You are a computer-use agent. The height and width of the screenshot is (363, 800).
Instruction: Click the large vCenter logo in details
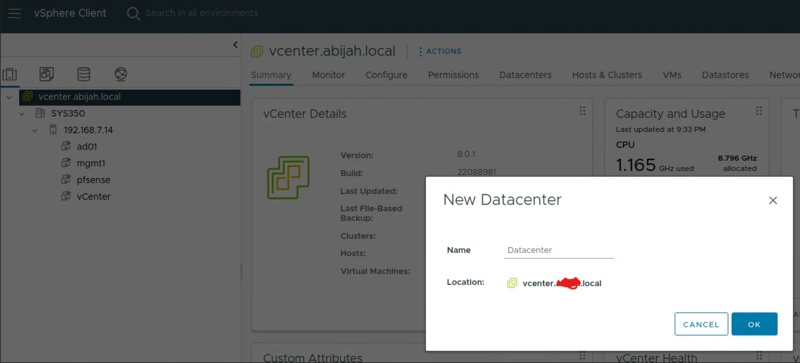tap(288, 178)
